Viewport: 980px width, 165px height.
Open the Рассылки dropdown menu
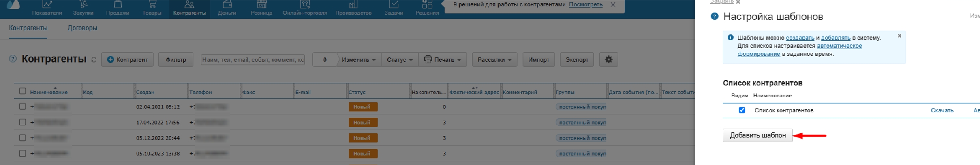click(494, 59)
